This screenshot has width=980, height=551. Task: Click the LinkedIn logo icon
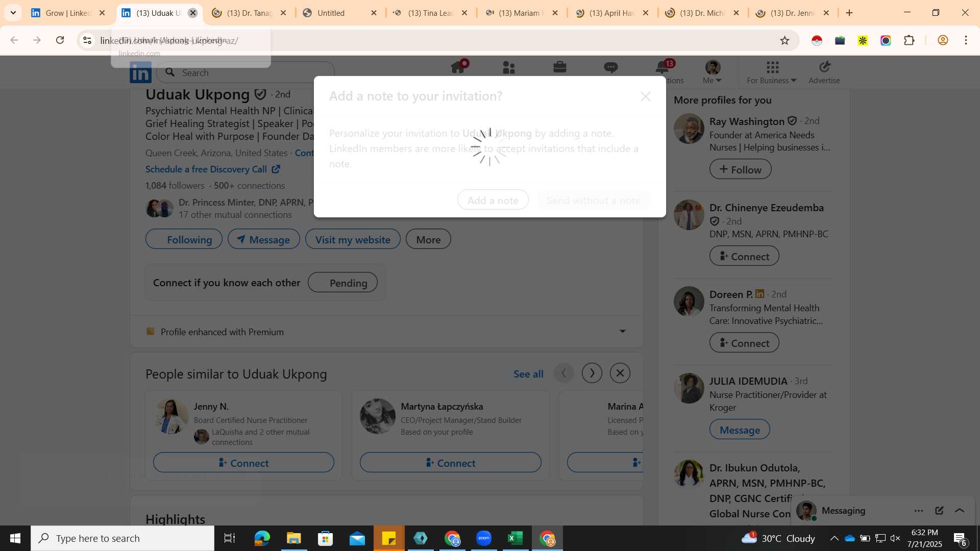(x=140, y=72)
